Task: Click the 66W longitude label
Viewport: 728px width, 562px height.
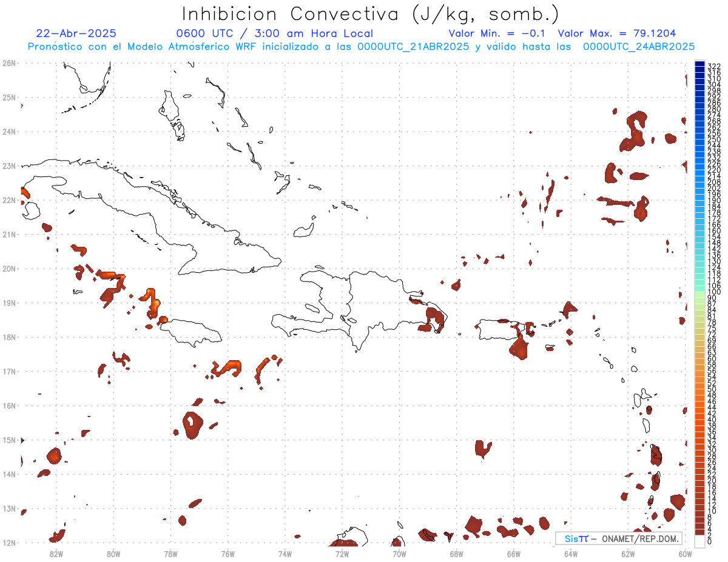Action: 514,554
